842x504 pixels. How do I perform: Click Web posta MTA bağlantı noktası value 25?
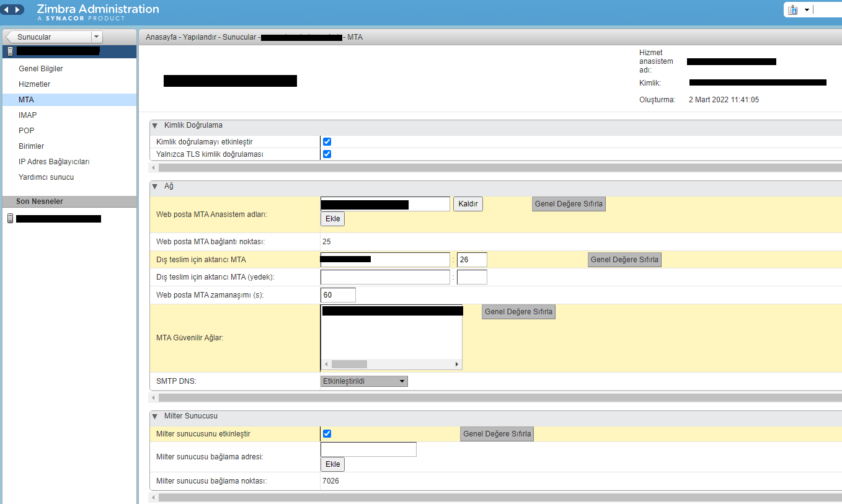pyautogui.click(x=327, y=242)
